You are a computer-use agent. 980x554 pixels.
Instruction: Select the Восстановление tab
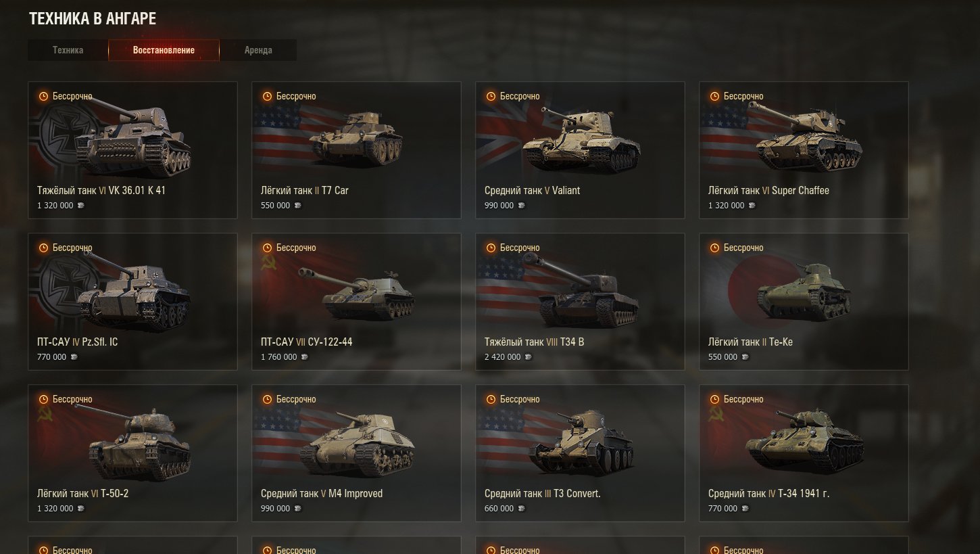pos(164,50)
